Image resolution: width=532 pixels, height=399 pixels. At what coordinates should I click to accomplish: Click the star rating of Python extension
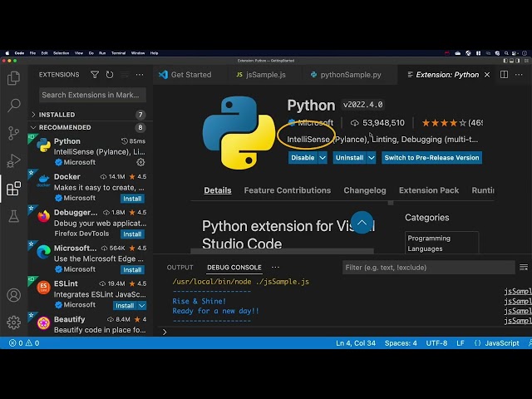click(444, 123)
